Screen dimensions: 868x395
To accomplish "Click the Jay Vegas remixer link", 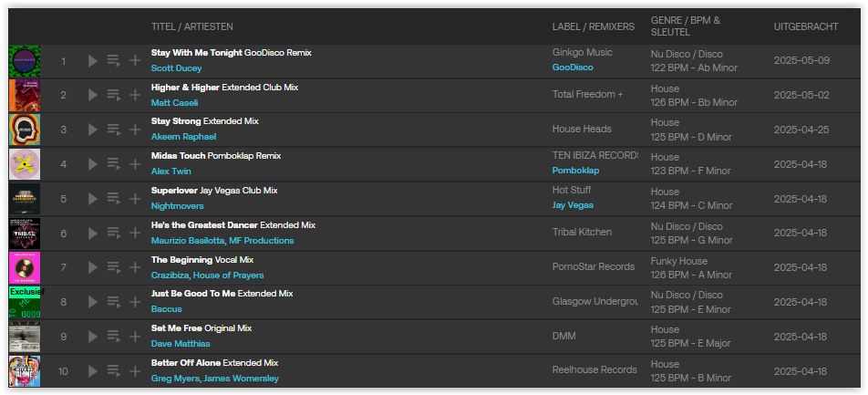I will tap(573, 205).
